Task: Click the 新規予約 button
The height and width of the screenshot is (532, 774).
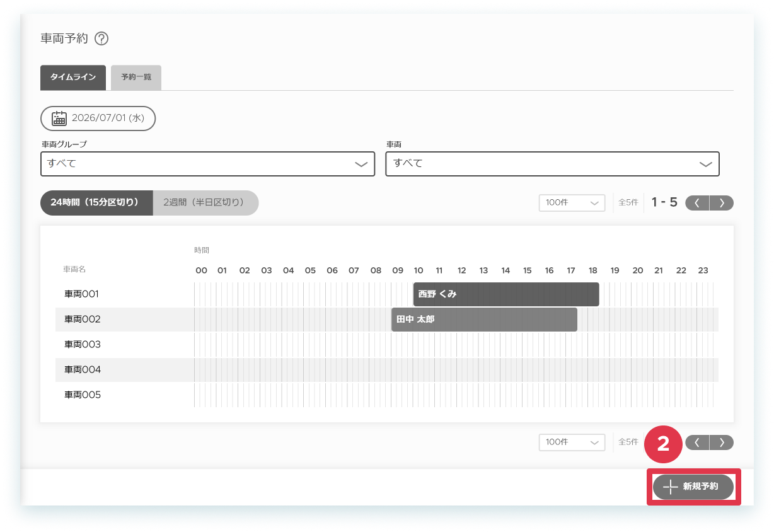Action: (x=693, y=487)
